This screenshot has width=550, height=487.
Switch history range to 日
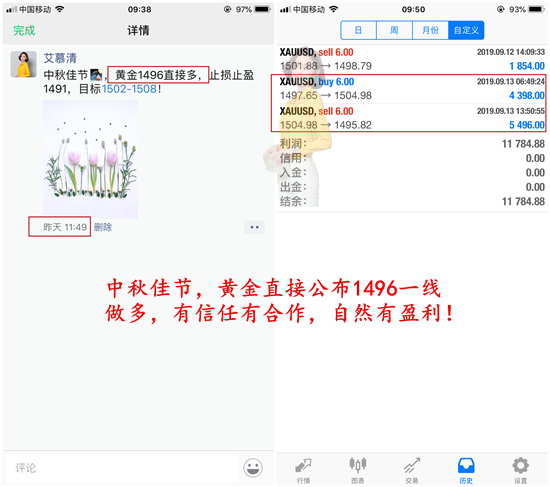[358, 30]
